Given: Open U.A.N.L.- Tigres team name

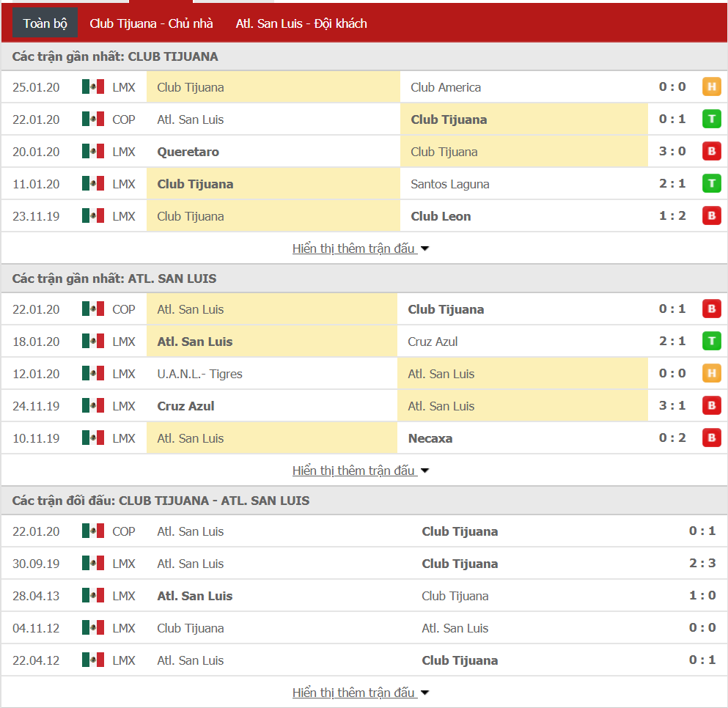Looking at the screenshot, I should [199, 374].
